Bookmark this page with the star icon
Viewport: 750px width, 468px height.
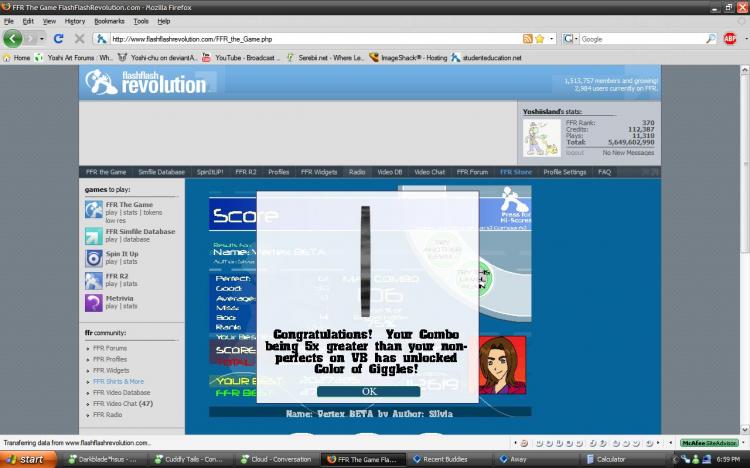(x=540, y=39)
